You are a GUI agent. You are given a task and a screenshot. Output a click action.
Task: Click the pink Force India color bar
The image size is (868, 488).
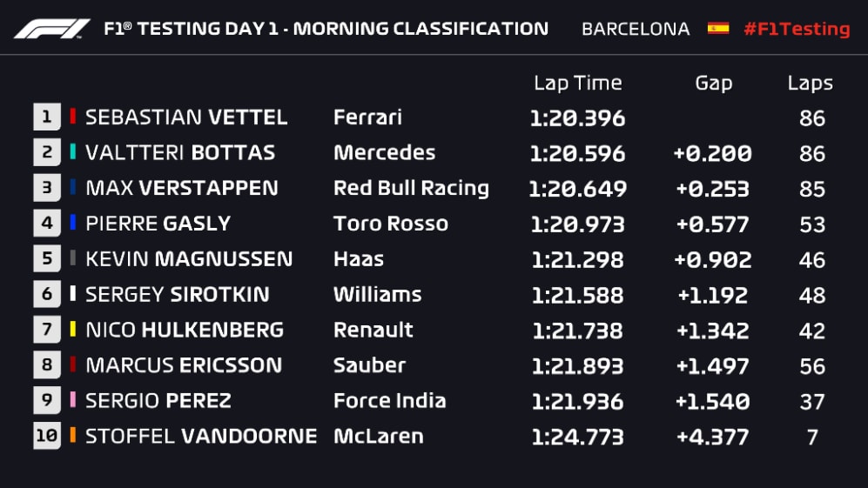click(73, 401)
